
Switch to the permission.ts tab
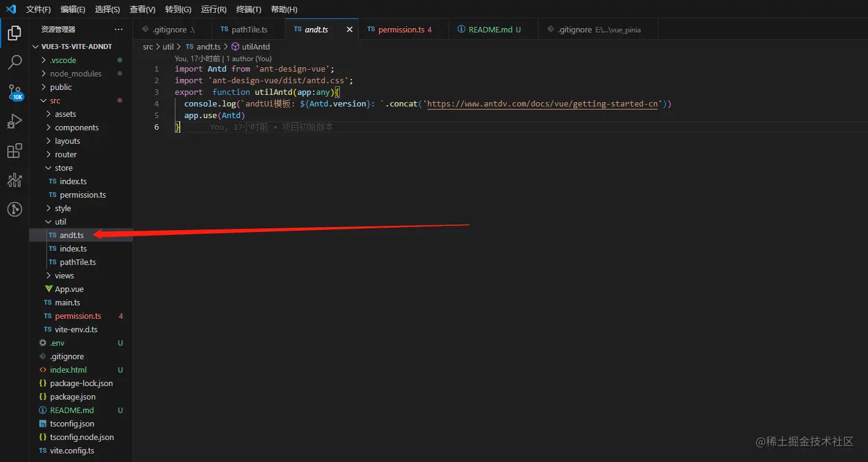404,29
